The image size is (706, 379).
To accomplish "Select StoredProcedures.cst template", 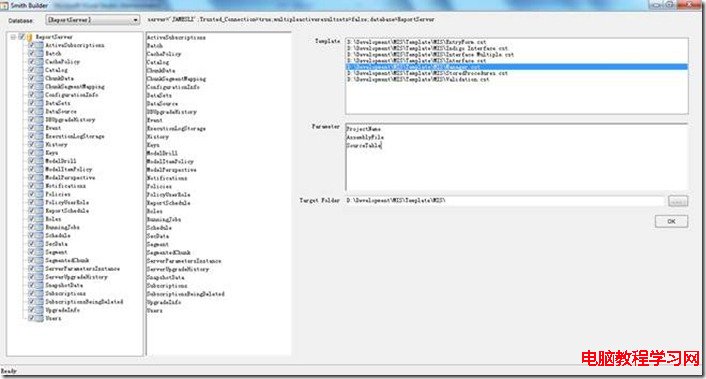I will click(516, 73).
